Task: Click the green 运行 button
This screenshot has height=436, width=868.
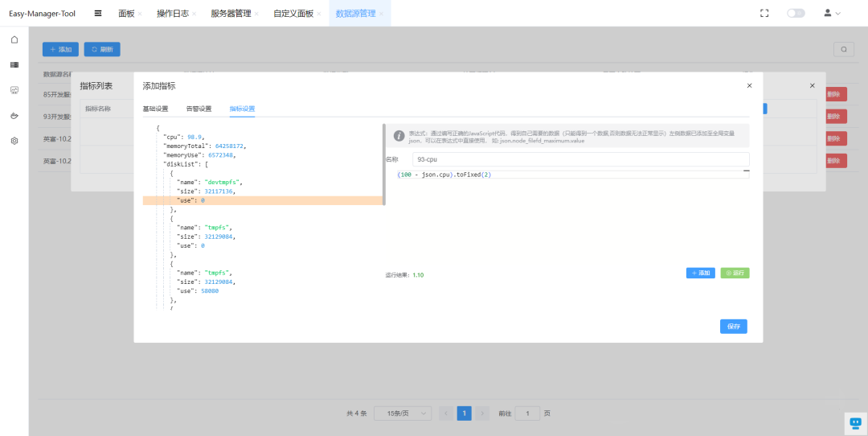Action: coord(735,273)
